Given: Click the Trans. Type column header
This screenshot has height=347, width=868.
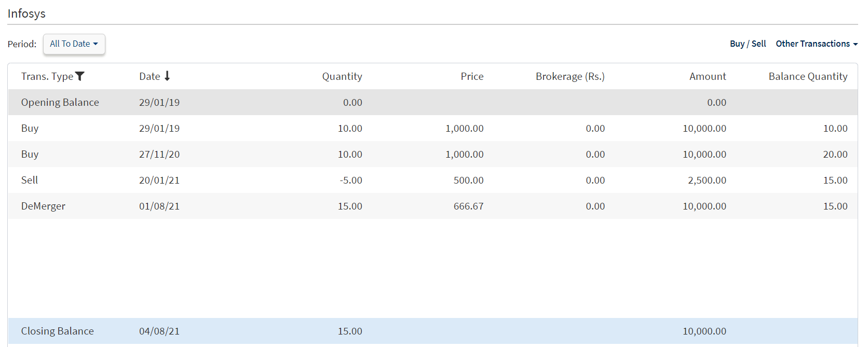Looking at the screenshot, I should (x=47, y=76).
